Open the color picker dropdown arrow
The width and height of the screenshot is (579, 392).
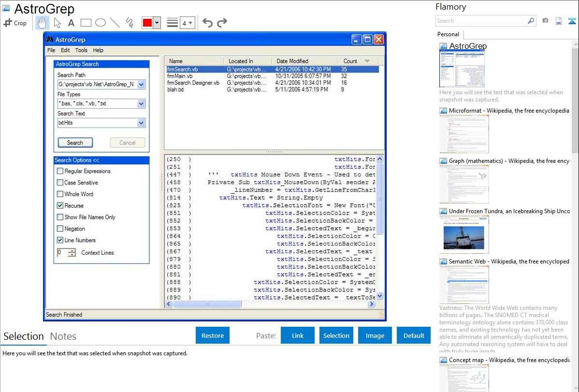[157, 23]
